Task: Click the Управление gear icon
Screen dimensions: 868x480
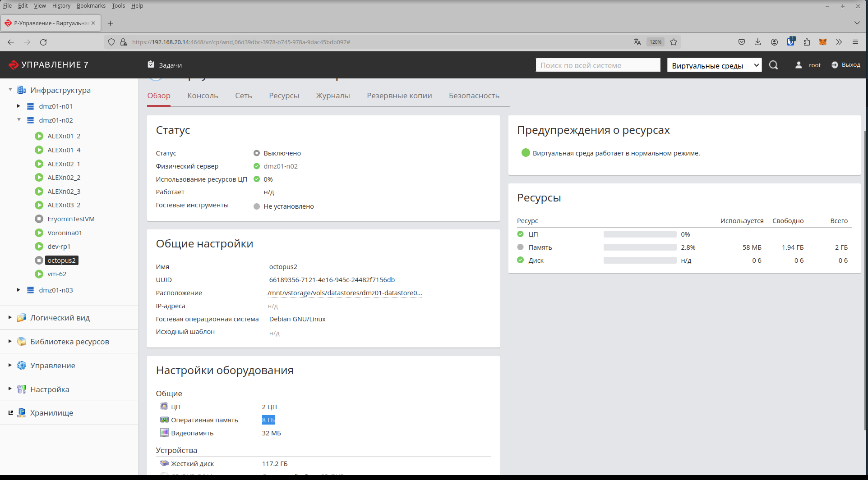Action: coord(21,366)
